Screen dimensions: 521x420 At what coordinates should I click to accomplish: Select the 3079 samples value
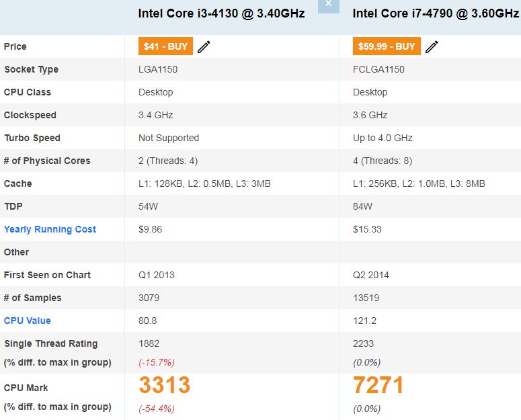(149, 298)
